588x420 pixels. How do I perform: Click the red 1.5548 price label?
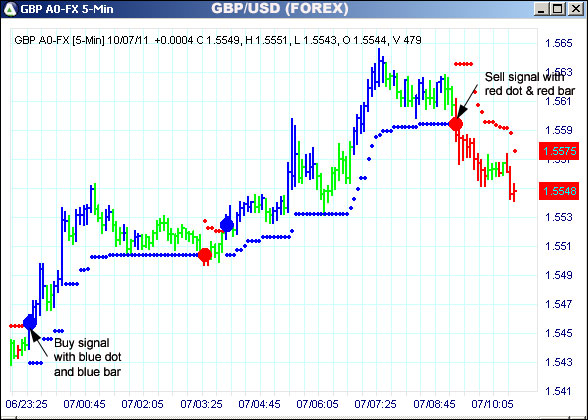559,191
